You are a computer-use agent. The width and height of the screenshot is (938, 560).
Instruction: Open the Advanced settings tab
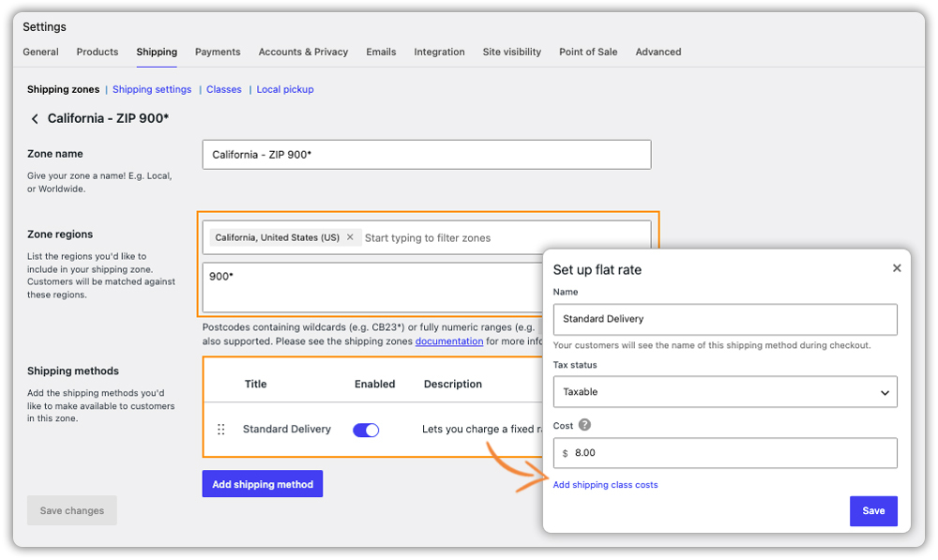[x=658, y=52]
